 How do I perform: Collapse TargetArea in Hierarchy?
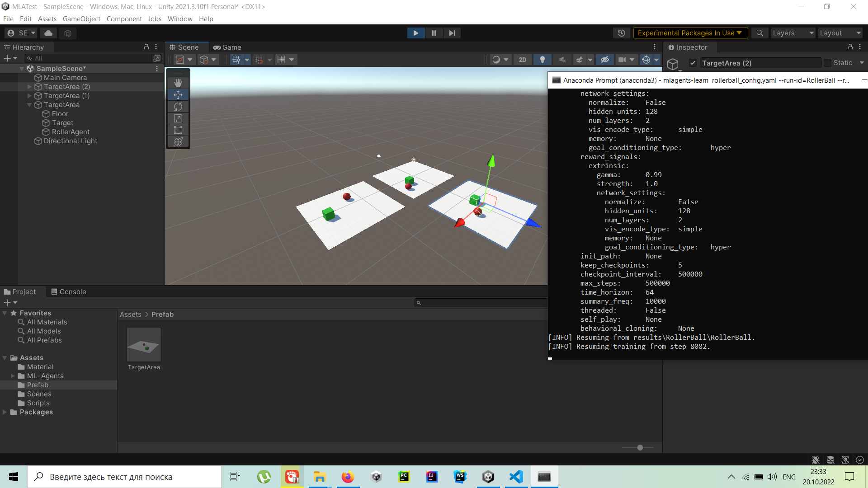pyautogui.click(x=29, y=105)
